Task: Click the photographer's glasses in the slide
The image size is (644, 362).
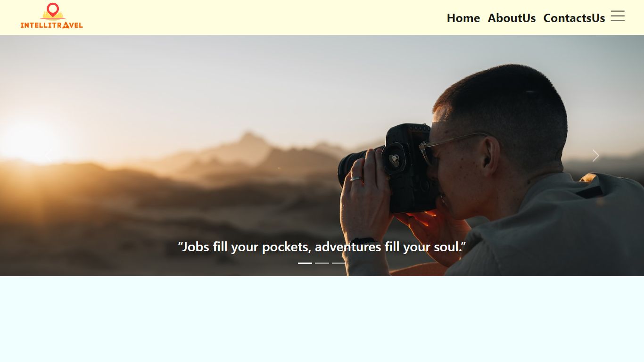Action: (x=448, y=146)
